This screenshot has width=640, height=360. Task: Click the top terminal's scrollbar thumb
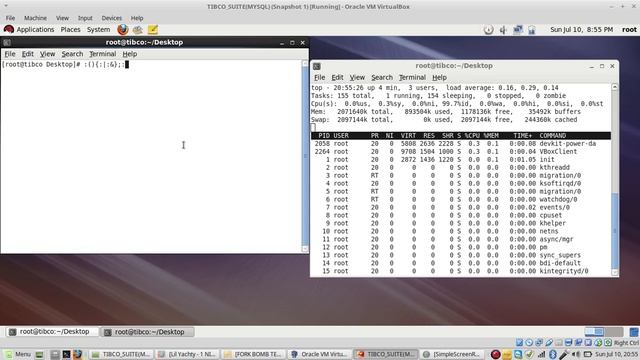(615, 231)
